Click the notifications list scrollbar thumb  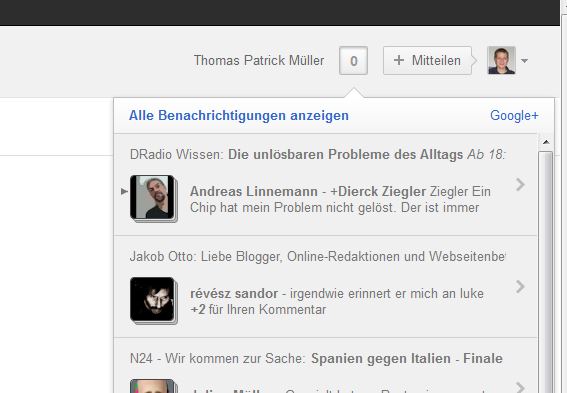coord(546,271)
